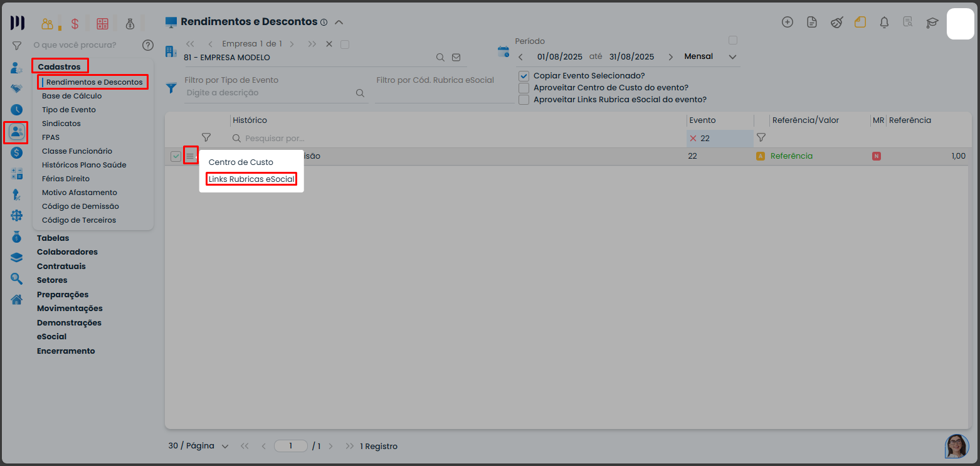Open Tipo de Evento in Cadastros menu

coord(69,110)
